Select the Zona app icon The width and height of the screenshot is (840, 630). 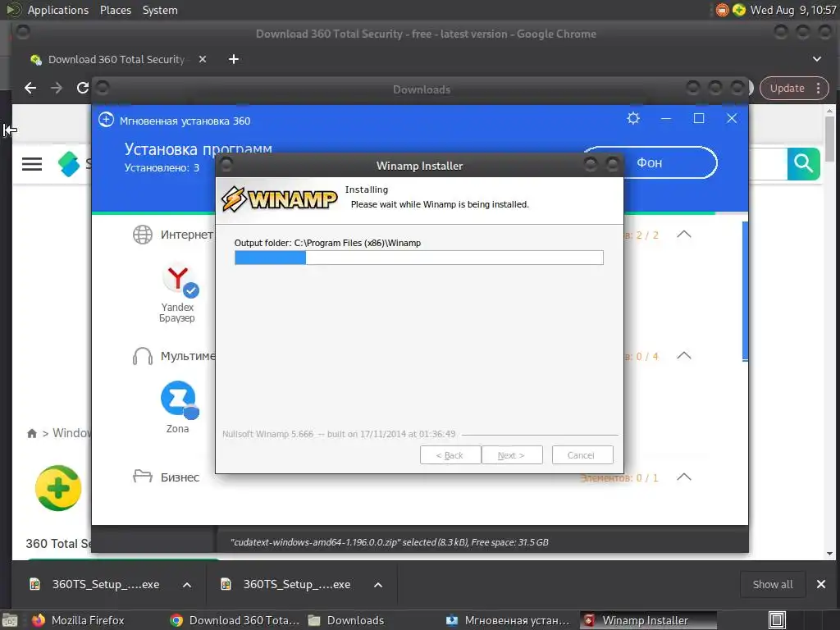[x=180, y=399]
